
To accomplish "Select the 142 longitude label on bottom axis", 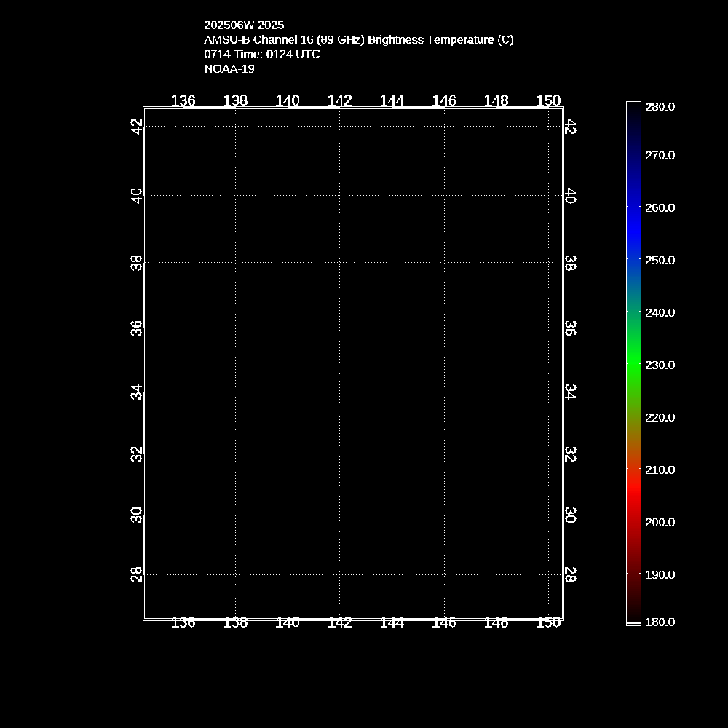I will coord(340,622).
